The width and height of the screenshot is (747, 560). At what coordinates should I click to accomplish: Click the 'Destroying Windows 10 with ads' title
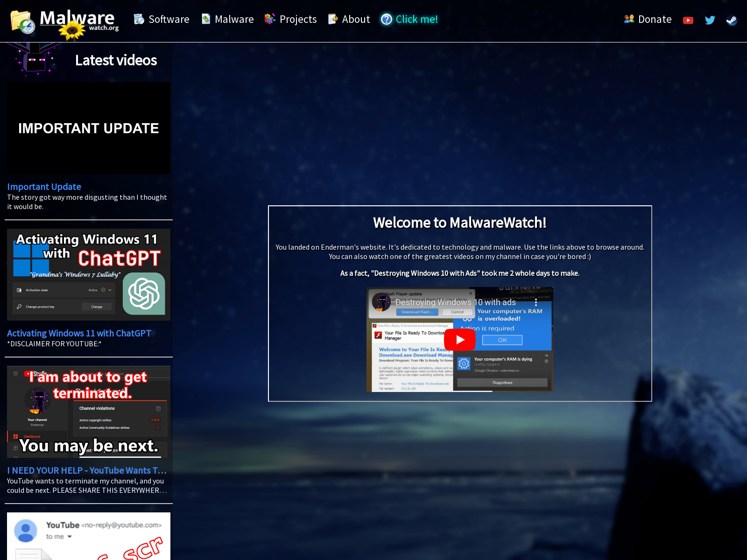(x=456, y=302)
